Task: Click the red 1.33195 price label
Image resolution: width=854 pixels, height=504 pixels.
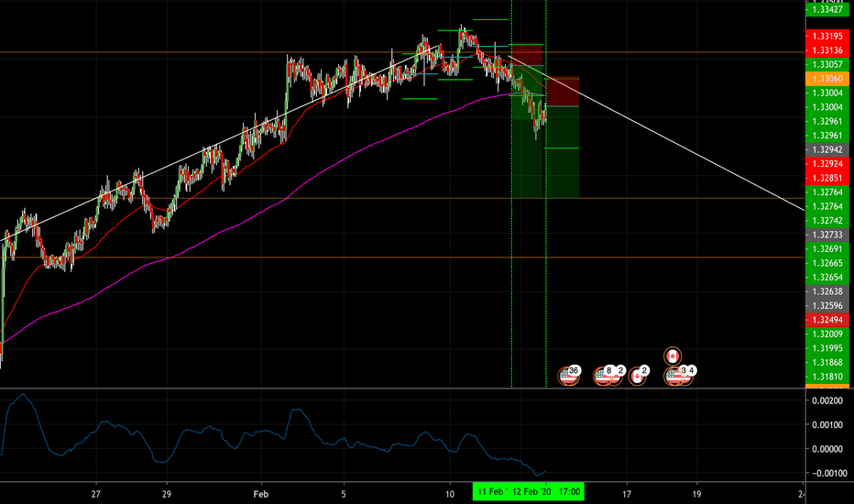Action: 827,36
